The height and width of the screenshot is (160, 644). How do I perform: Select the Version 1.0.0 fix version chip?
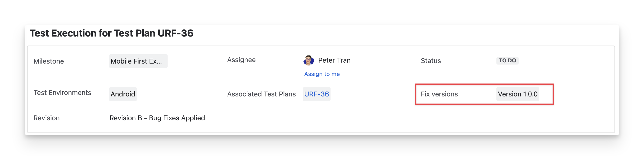point(517,94)
